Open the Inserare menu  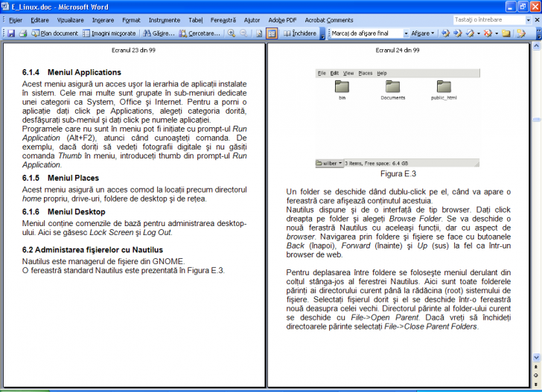pyautogui.click(x=103, y=20)
